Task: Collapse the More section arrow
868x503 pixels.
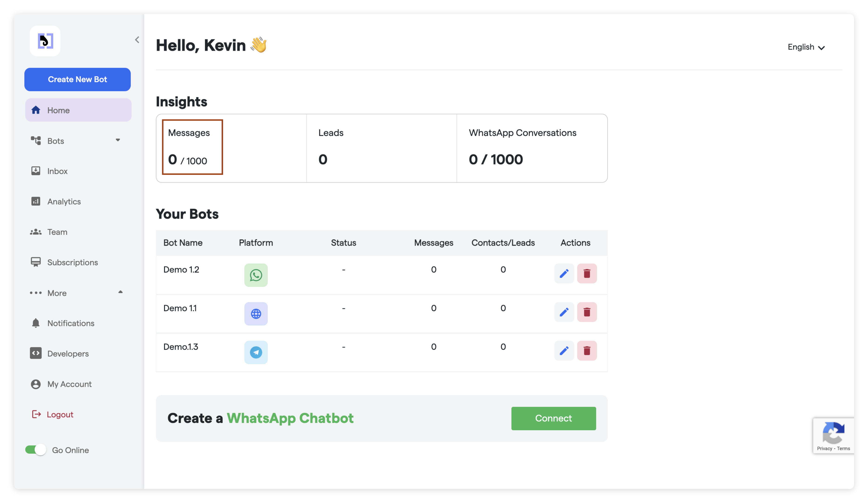Action: click(x=120, y=292)
